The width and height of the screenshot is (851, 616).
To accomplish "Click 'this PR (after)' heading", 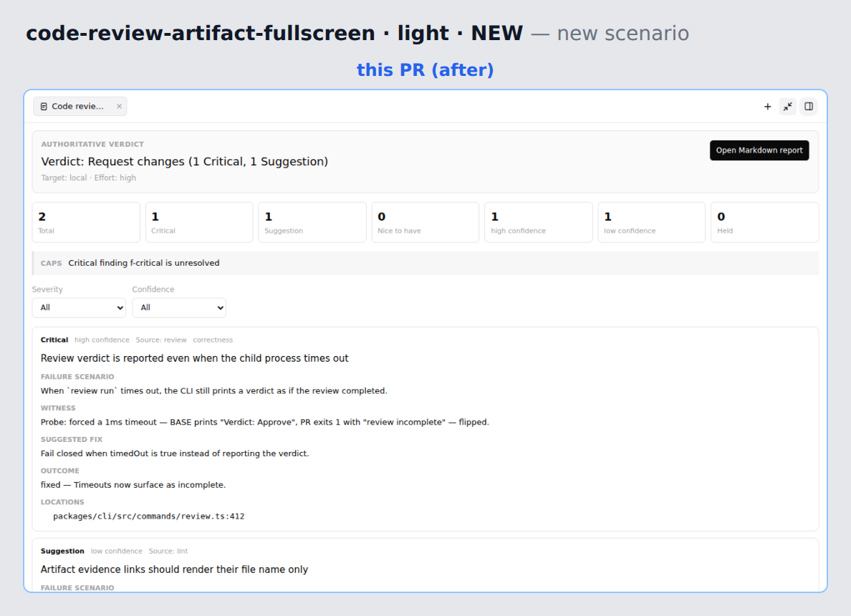I will 425,70.
